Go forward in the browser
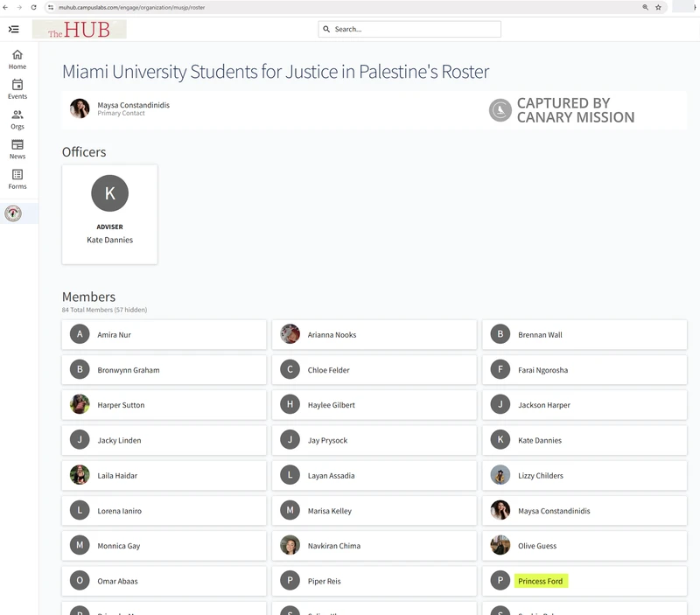Viewport: 700px width, 615px height. tap(19, 7)
